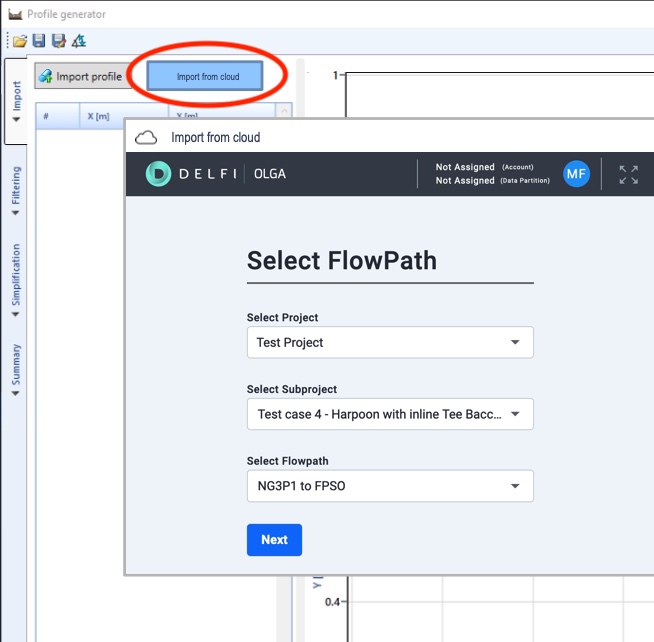Click the Import from cloud button
Image resolution: width=654 pixels, height=642 pixels.
[x=205, y=76]
